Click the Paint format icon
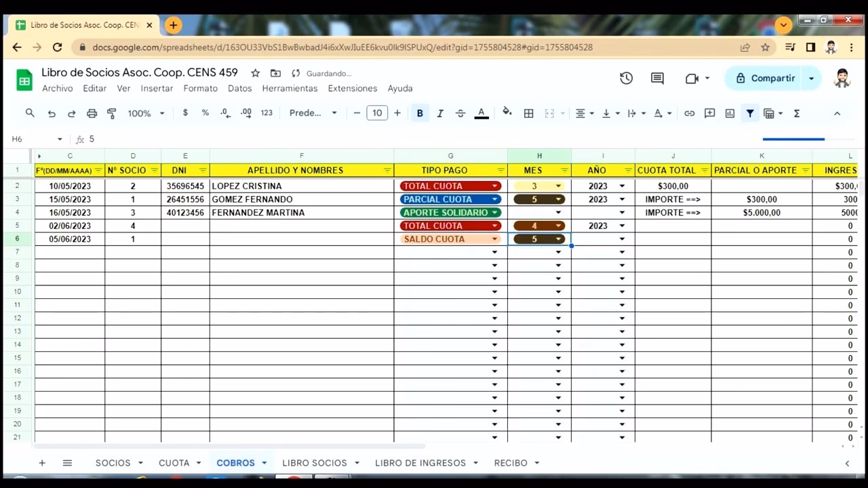The image size is (868, 488). click(x=111, y=113)
